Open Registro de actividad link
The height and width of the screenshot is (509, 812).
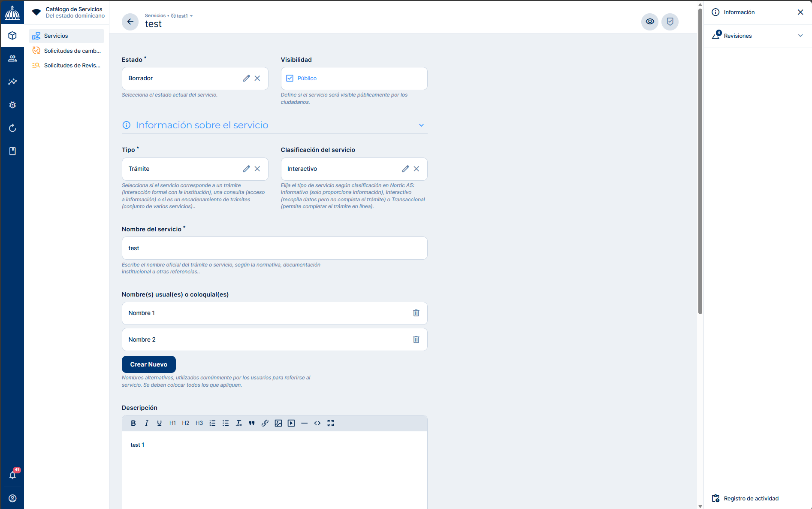click(x=751, y=499)
